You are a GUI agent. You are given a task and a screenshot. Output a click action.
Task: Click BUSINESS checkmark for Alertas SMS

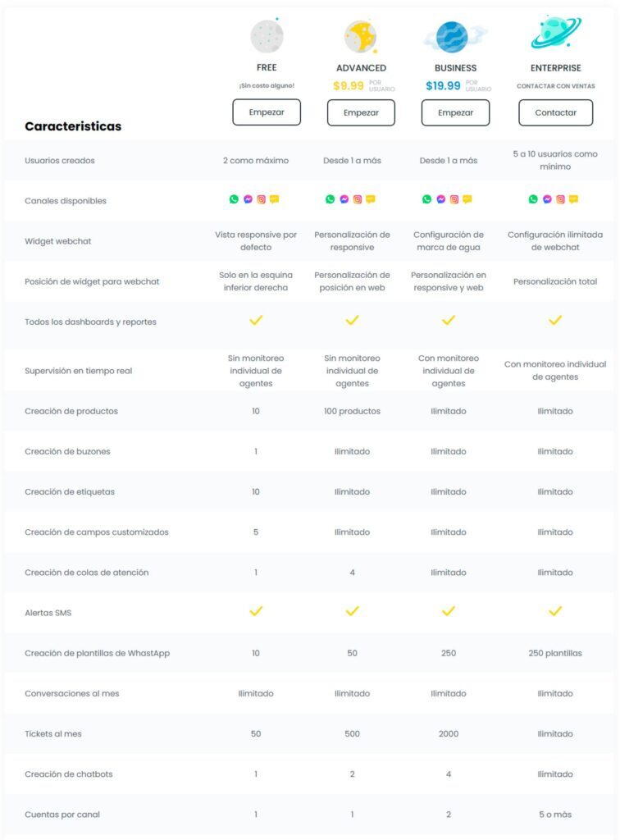click(449, 611)
